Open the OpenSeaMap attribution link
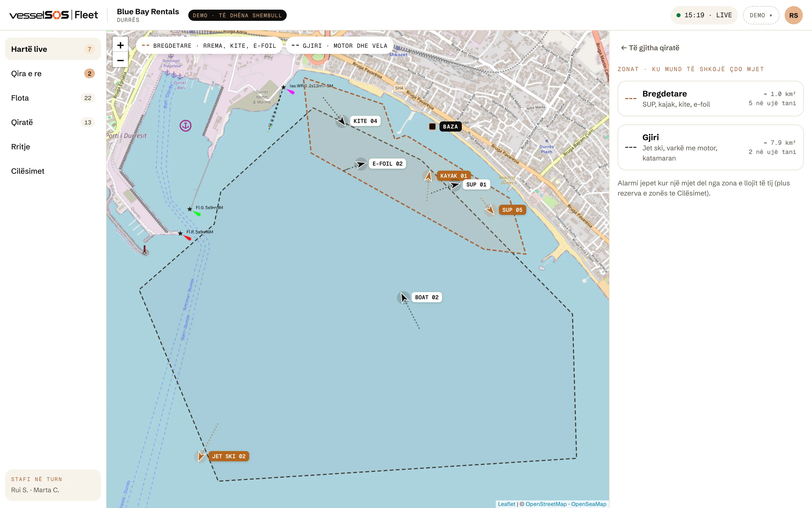812x508 pixels. 588,504
